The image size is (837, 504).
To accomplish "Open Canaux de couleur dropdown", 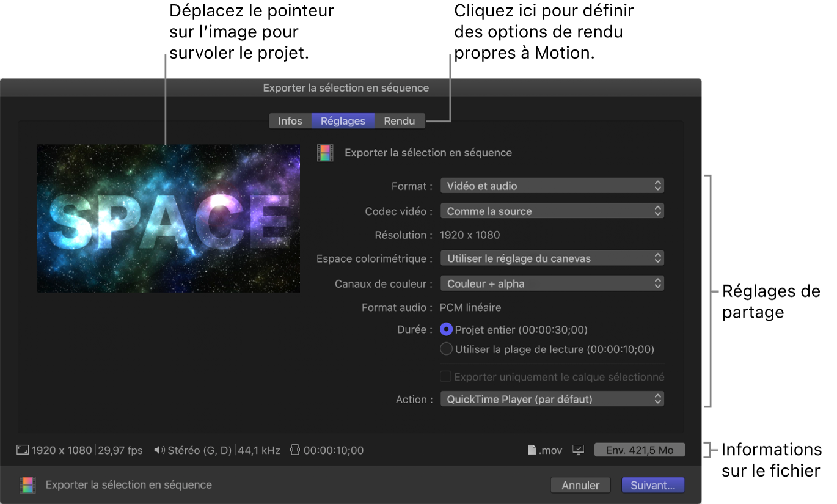I will tap(552, 283).
